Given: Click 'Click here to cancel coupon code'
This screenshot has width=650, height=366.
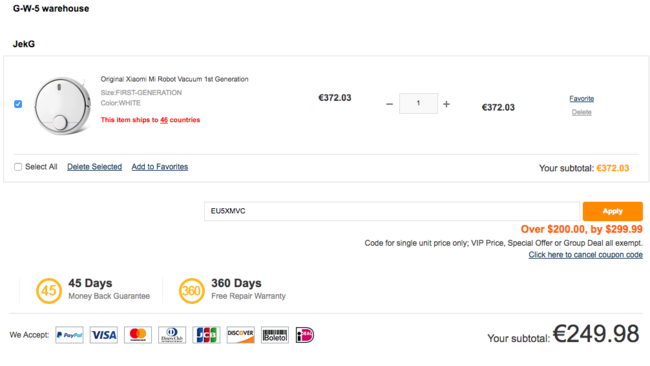Looking at the screenshot, I should coord(585,255).
